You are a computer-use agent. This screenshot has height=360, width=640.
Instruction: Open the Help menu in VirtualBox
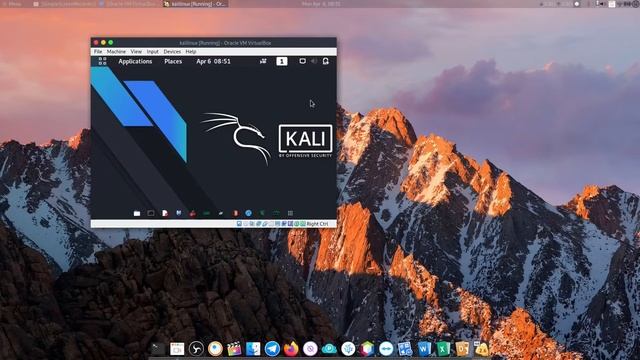[191, 52]
